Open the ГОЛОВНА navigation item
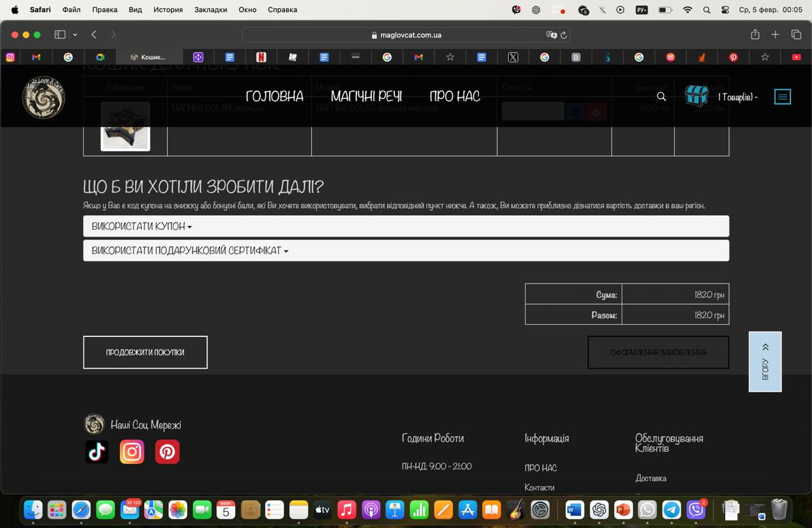 coord(274,96)
